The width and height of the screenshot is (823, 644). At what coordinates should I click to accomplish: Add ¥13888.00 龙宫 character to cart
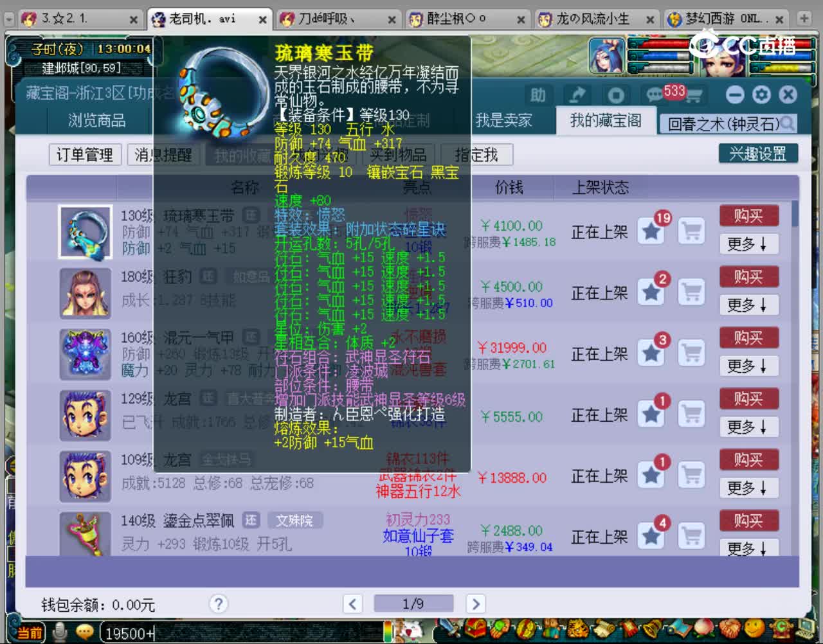692,475
